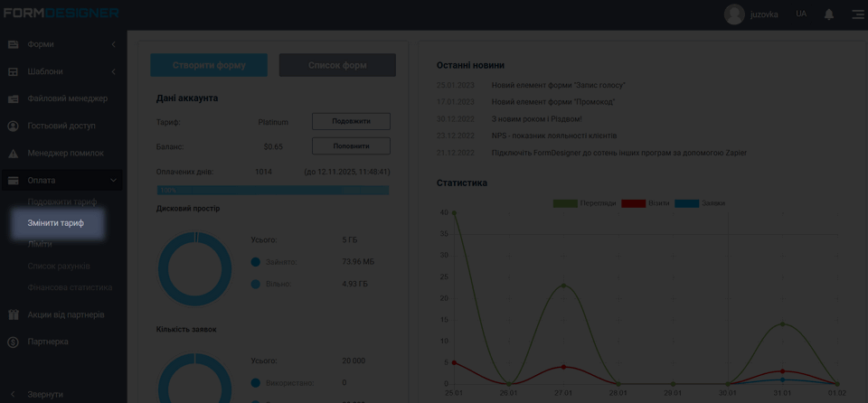Expand the Шаблони sidebar submenu arrow
Image resolution: width=868 pixels, height=403 pixels.
[113, 71]
